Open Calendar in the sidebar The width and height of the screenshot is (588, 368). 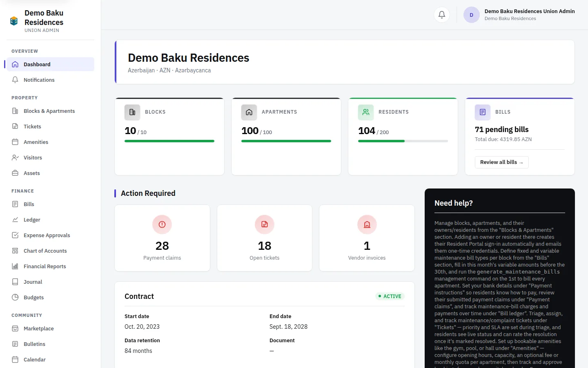pyautogui.click(x=50, y=359)
